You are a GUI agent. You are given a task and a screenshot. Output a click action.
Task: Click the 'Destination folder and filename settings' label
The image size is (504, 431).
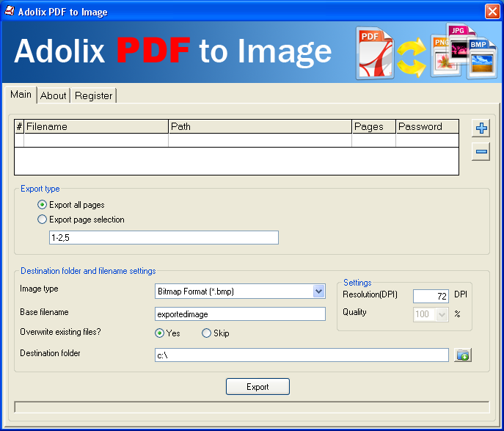[88, 271]
